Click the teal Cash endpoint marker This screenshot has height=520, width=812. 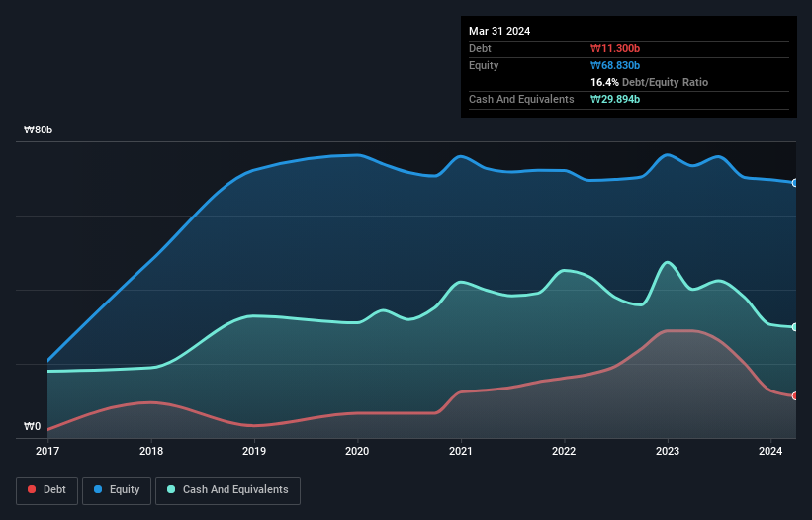click(795, 327)
